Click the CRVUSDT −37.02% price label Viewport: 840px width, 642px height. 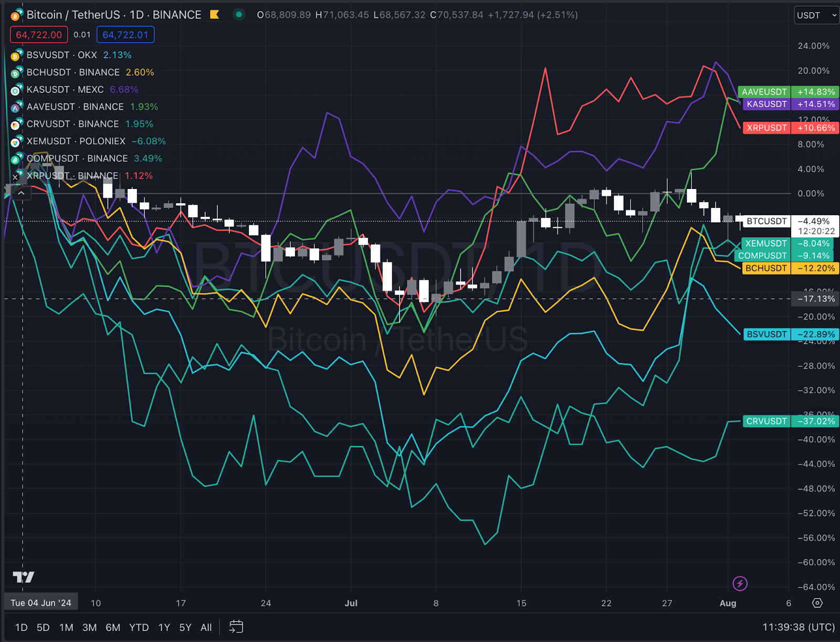[791, 422]
